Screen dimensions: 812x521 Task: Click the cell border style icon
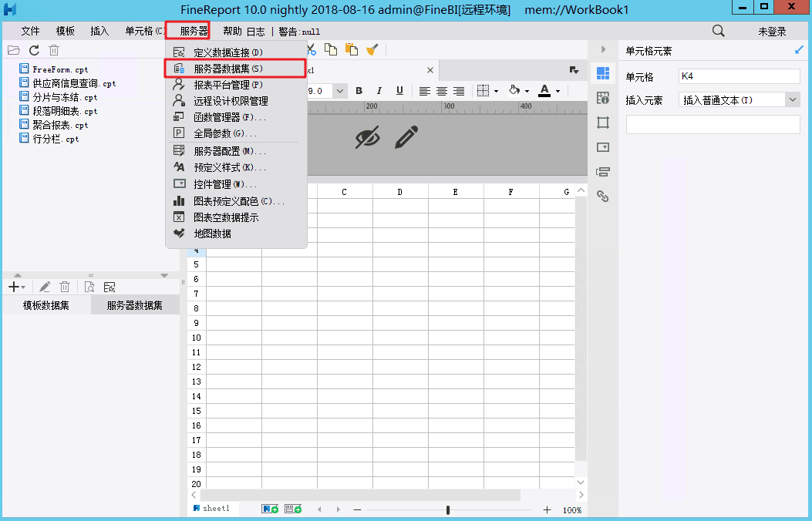483,90
